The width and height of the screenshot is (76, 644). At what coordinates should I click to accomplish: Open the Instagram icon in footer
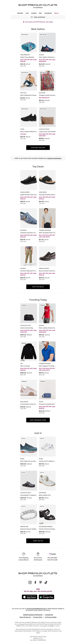30,582
